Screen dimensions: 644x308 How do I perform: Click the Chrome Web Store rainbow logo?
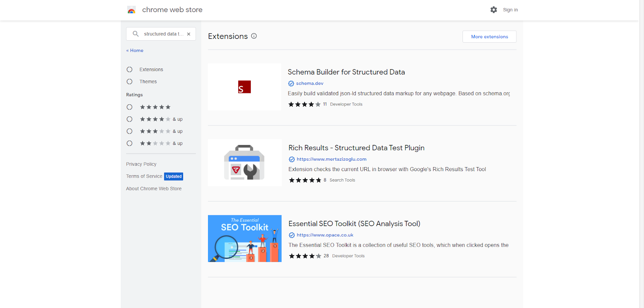[x=132, y=10]
